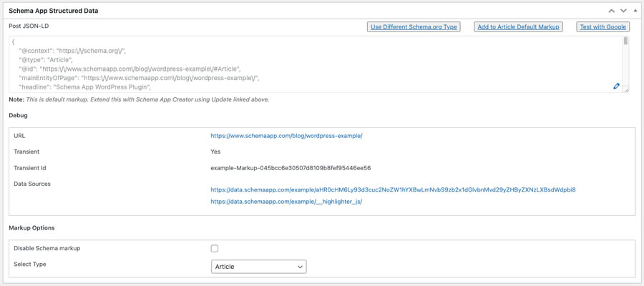Open the schemaapp.com wordpress-example URL link
The width and height of the screenshot is (644, 286).
(x=286, y=135)
